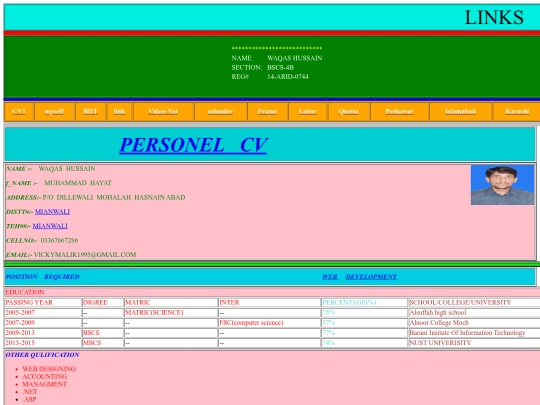The image size is (540, 405).
Task: Click the MANAGMENT list item
Action: [x=44, y=384]
